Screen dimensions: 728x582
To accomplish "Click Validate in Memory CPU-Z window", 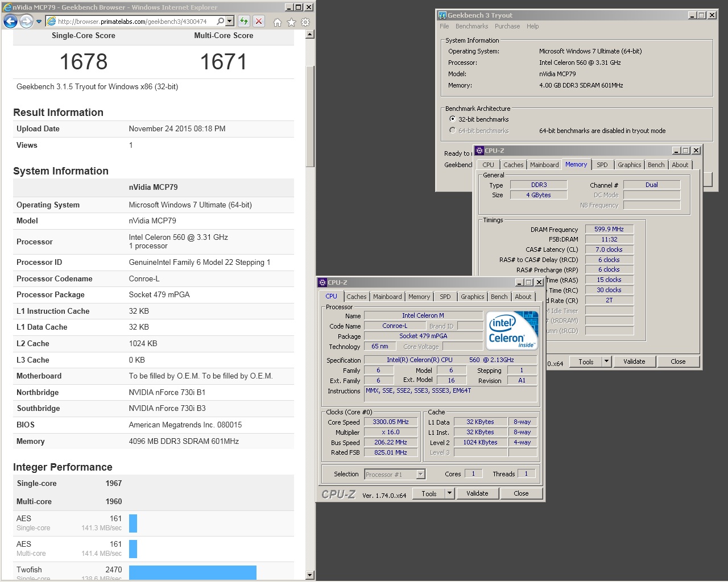I will tap(634, 361).
